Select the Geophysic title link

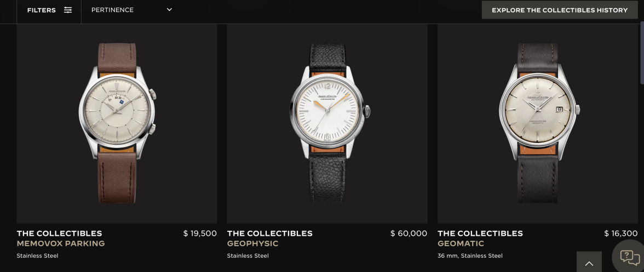click(252, 243)
